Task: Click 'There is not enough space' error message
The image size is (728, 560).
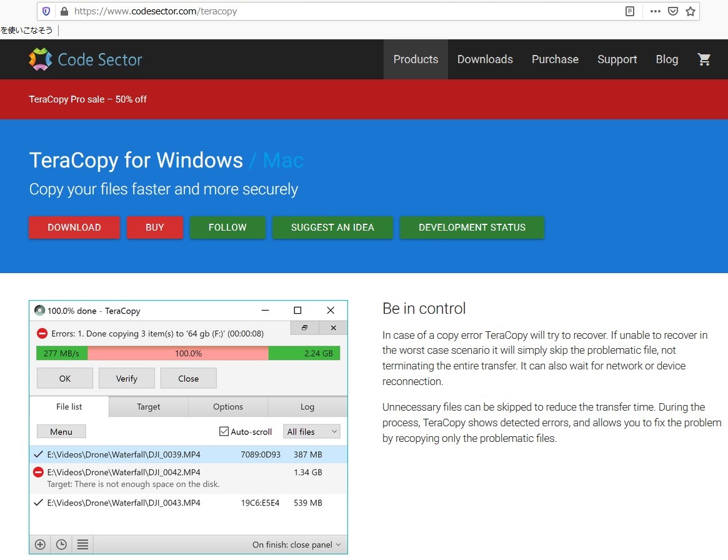Action: [133, 484]
